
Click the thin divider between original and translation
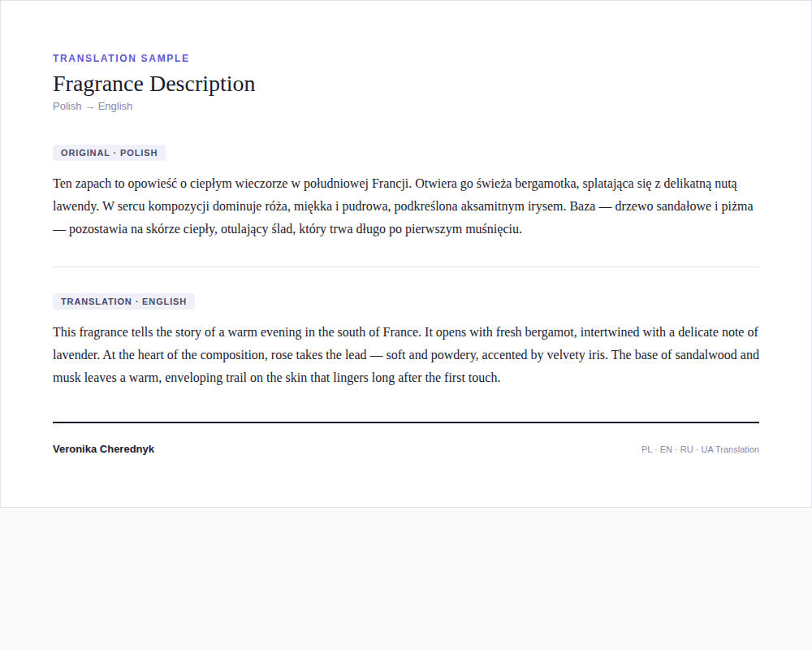(x=406, y=267)
